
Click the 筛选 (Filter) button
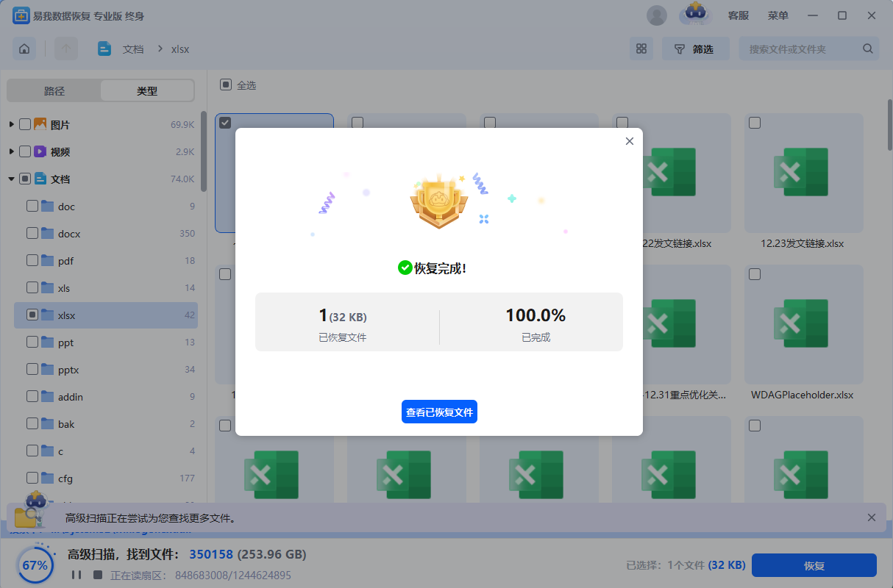click(695, 49)
